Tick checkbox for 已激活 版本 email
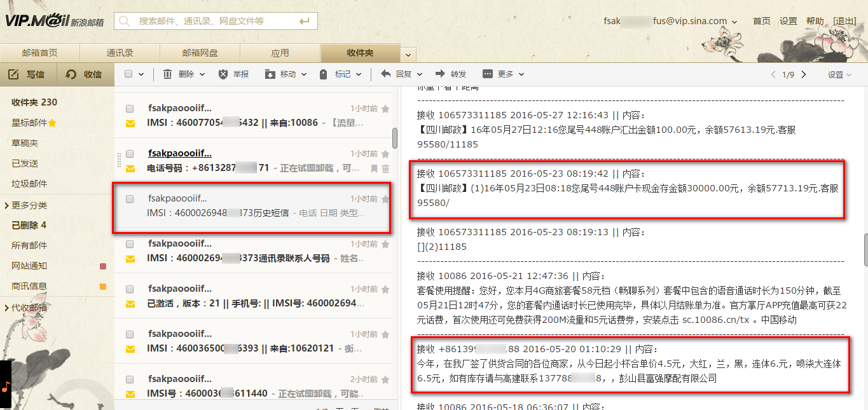The image size is (868, 410). (130, 289)
